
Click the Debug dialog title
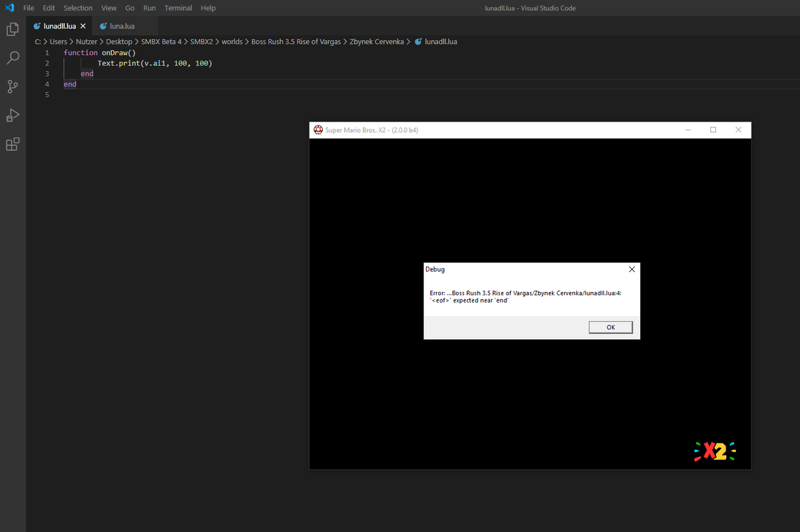tap(435, 269)
